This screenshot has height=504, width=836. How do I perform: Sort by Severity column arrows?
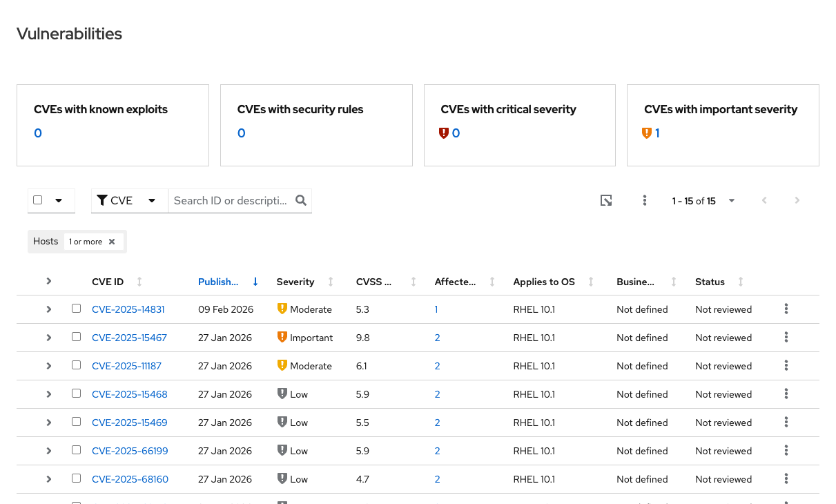331,282
